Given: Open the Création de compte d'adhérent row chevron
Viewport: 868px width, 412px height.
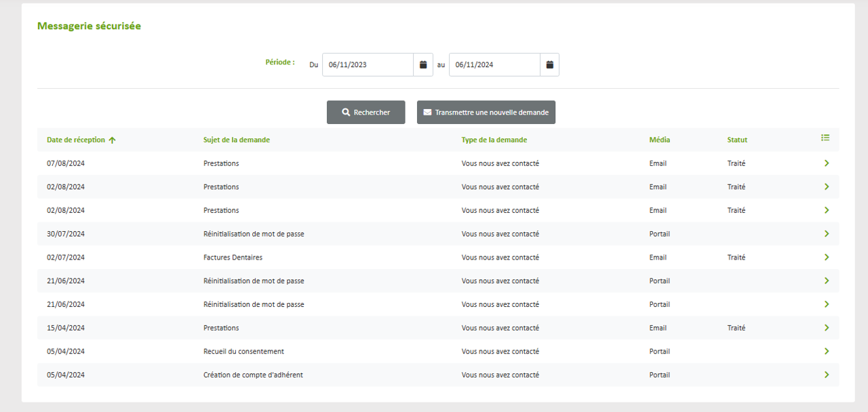Looking at the screenshot, I should coord(827,375).
